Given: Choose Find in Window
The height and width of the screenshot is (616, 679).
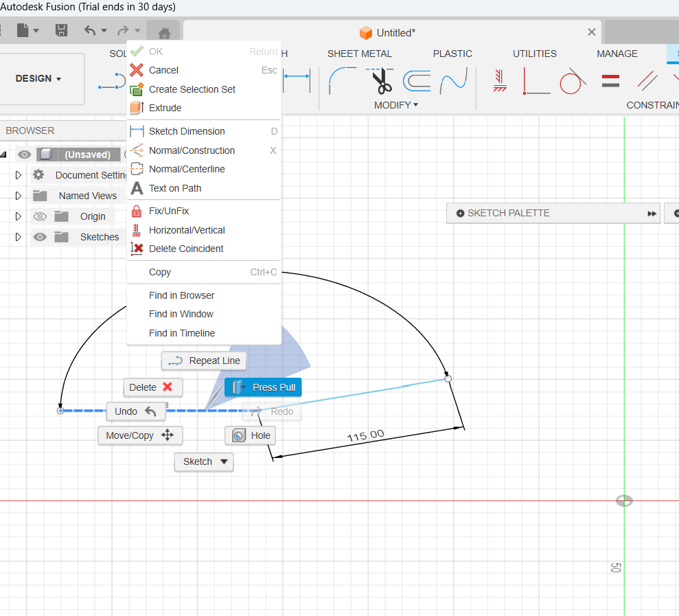Looking at the screenshot, I should [x=203, y=314].
